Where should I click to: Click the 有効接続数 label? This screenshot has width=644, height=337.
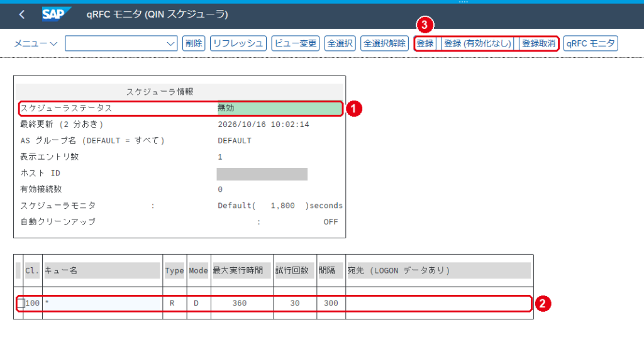[41, 189]
